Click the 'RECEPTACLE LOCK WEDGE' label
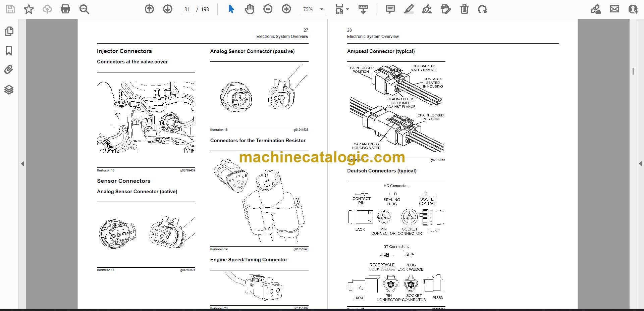Screen dimensions: 644x311 tap(382, 267)
